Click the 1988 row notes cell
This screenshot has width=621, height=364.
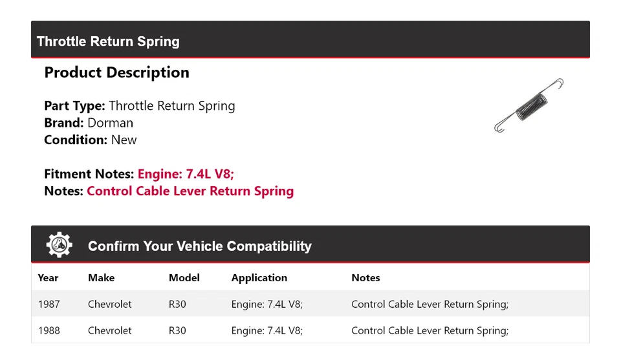pos(430,330)
